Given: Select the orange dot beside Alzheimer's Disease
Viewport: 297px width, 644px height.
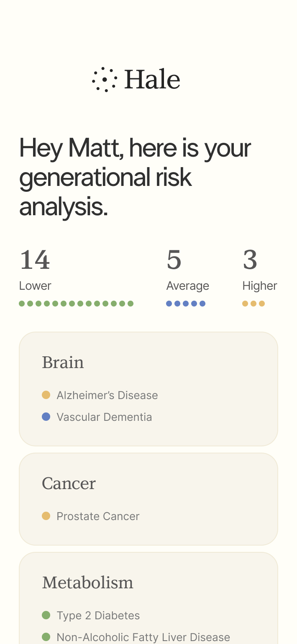Looking at the screenshot, I should tap(46, 395).
